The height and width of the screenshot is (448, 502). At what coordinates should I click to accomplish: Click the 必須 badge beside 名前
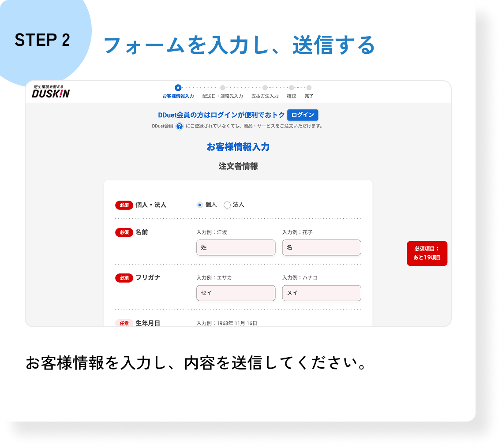tap(124, 232)
